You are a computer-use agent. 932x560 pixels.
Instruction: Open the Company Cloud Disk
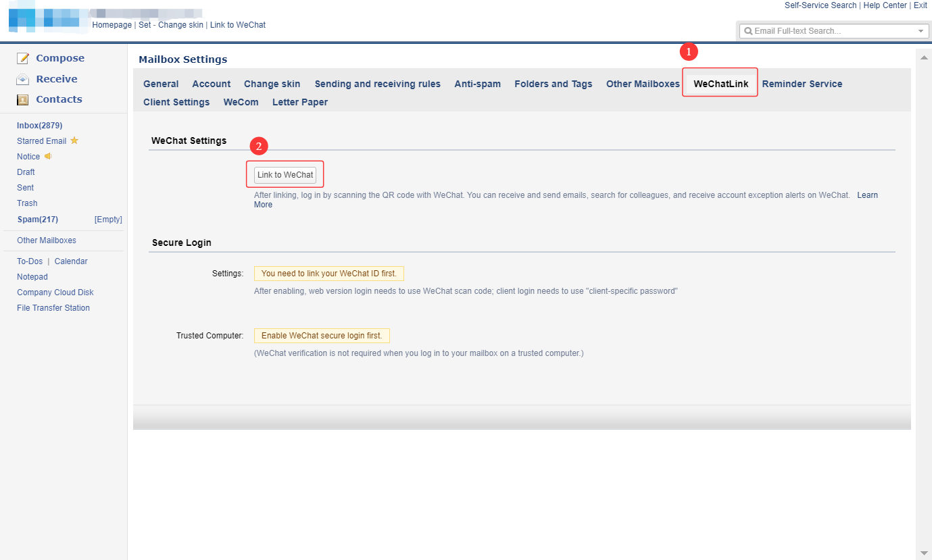coord(55,292)
